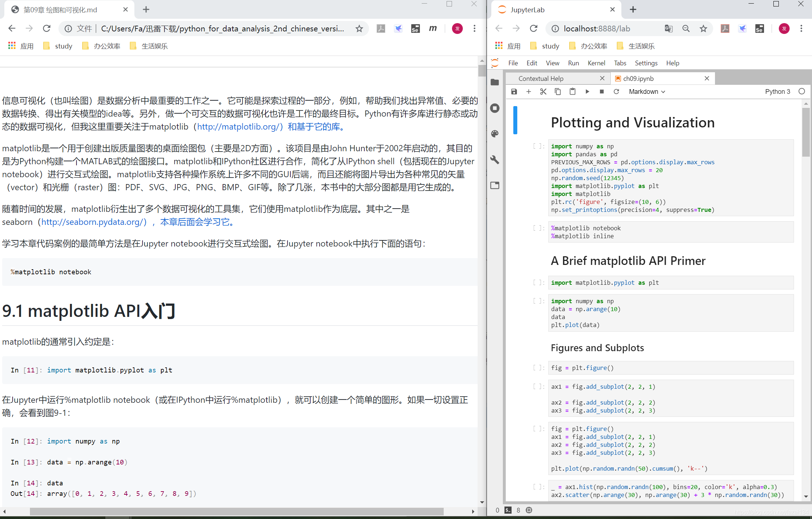Paste cells from clipboard icon
This screenshot has height=519, width=812.
572,92
